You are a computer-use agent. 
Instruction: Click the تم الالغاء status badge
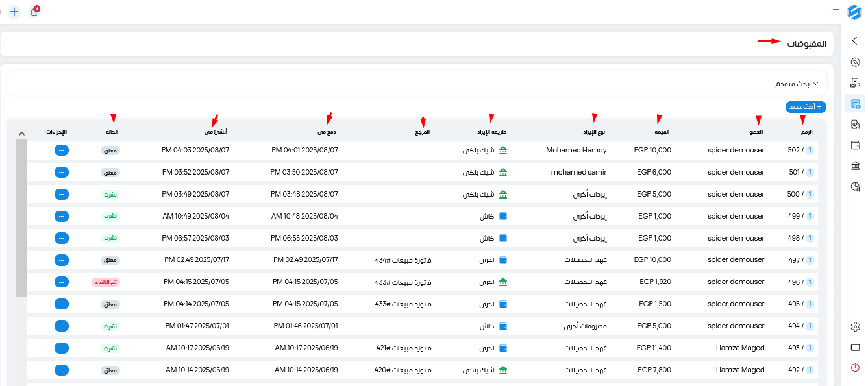click(106, 282)
